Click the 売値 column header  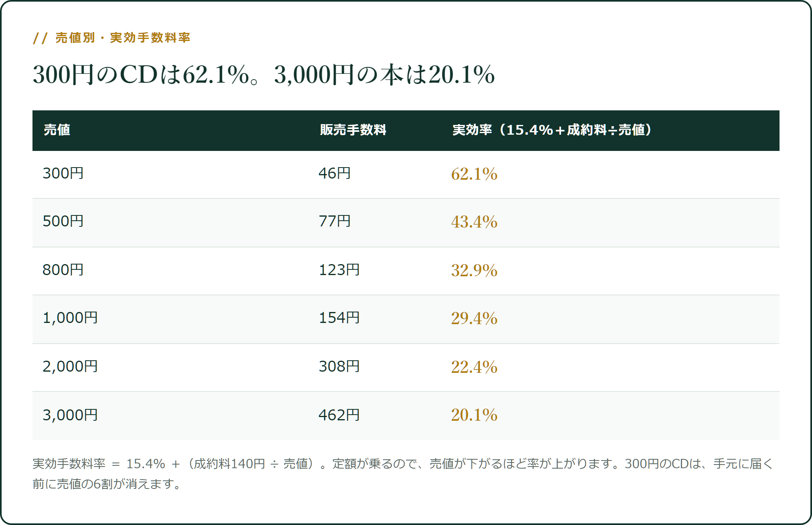coord(57,130)
